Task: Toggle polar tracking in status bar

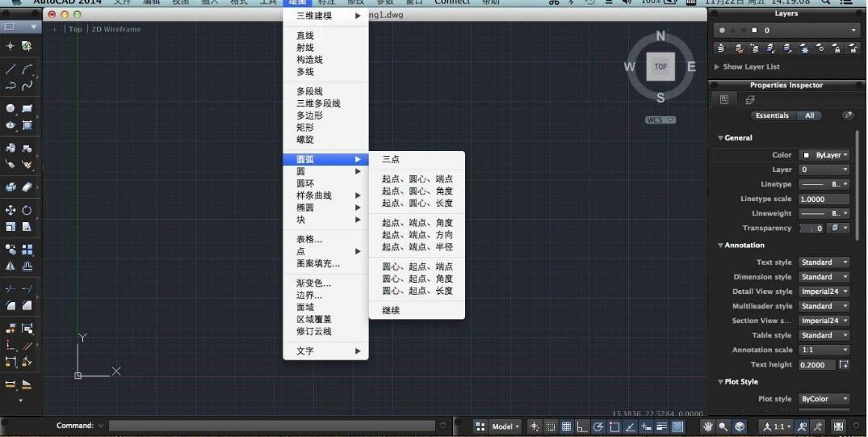Action: pos(598,426)
